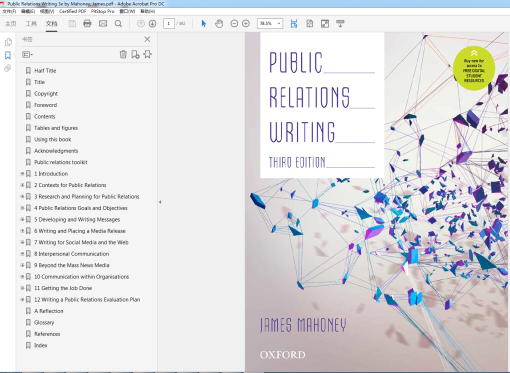Viewport: 510px width, 373px height.
Task: Expand the 1 Introduction bookmark
Action: pos(22,174)
